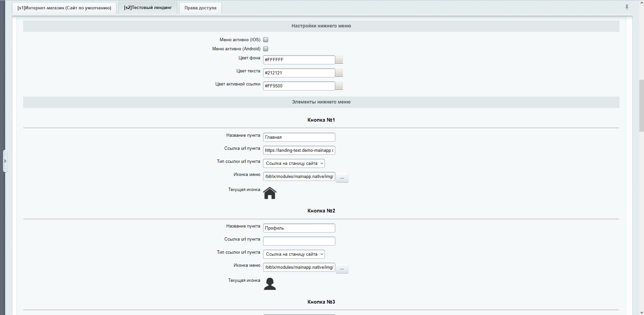Switch to Интернет-магазин s1 tab
Image resolution: width=644 pixels, height=315 pixels.
pos(64,8)
